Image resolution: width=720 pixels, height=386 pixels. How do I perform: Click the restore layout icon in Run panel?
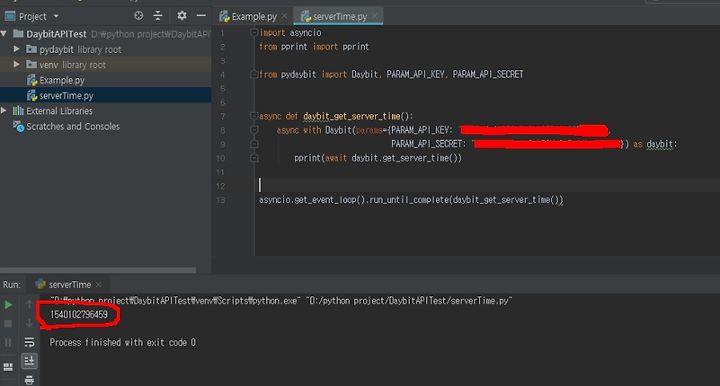(x=8, y=367)
